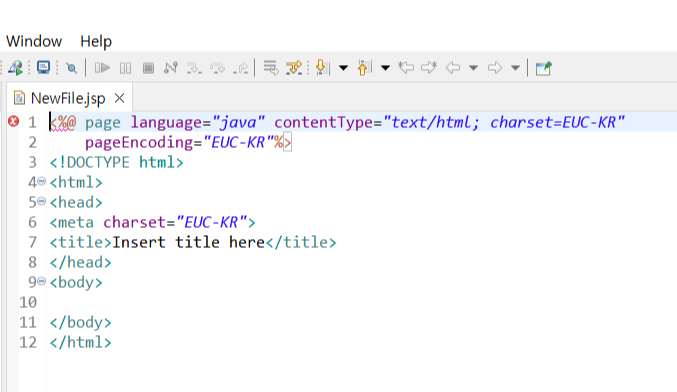677x392 pixels.
Task: Toggle Skip All Breakpoints icon
Action: pos(71,68)
